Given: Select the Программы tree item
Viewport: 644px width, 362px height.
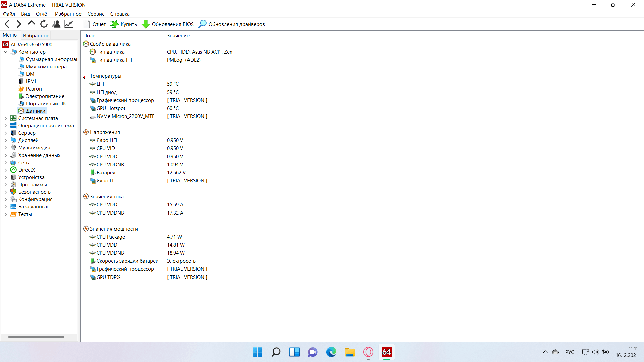Looking at the screenshot, I should [29, 185].
